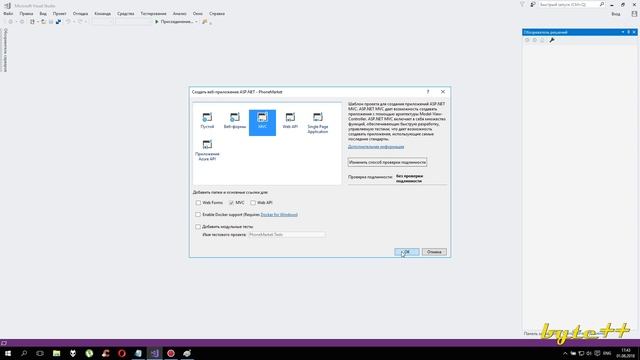640x360 pixels.
Task: Click the red recorder taskbar icon
Action: pyautogui.click(x=171, y=353)
